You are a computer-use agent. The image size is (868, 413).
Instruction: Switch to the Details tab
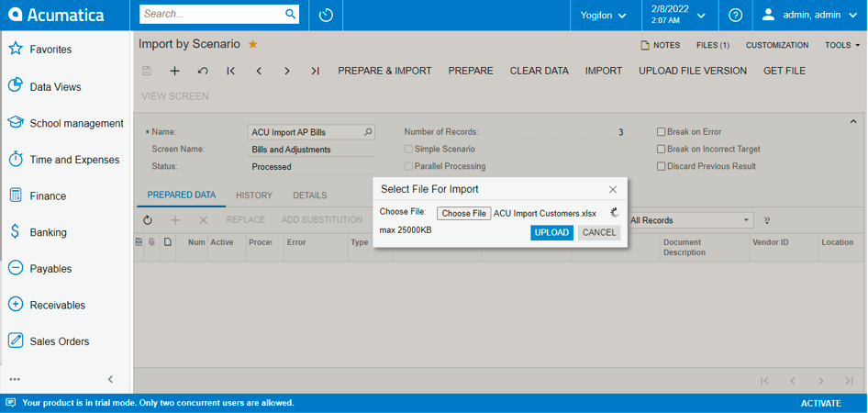click(x=309, y=195)
